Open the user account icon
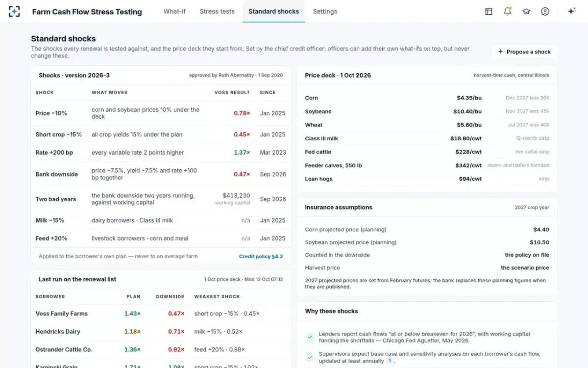Screen dimensions: 588x368 (545, 11)
